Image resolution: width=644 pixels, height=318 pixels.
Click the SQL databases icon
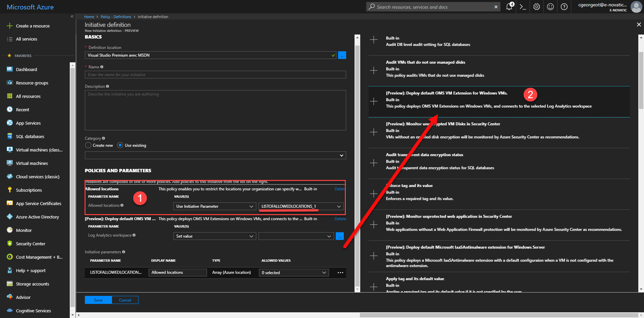[x=10, y=136]
